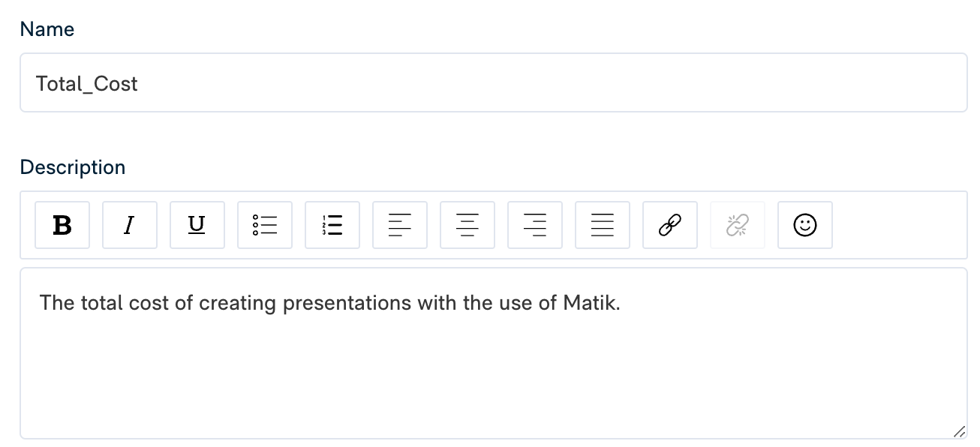Place cursor after 'Matik.' in the description
Screen dimensions: 980x447
[x=622, y=303]
